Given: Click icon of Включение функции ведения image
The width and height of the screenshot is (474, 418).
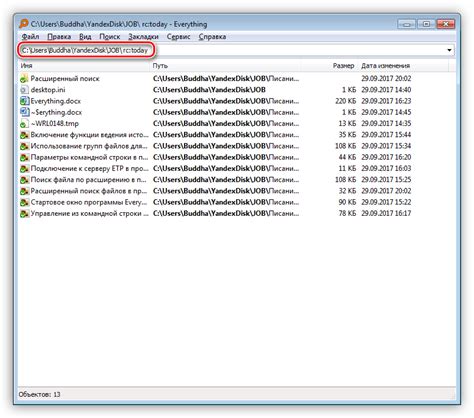Looking at the screenshot, I should coord(24,135).
